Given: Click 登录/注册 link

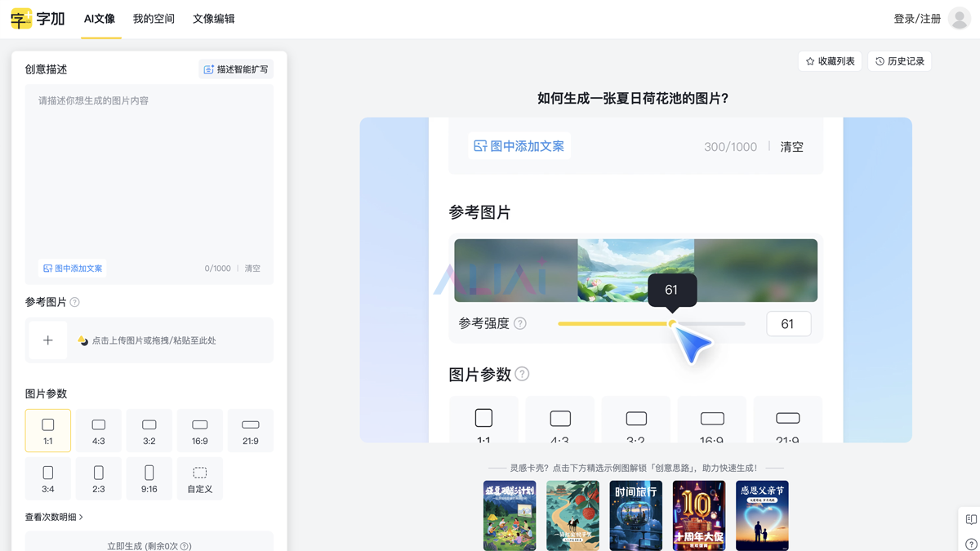Looking at the screenshot, I should [917, 19].
